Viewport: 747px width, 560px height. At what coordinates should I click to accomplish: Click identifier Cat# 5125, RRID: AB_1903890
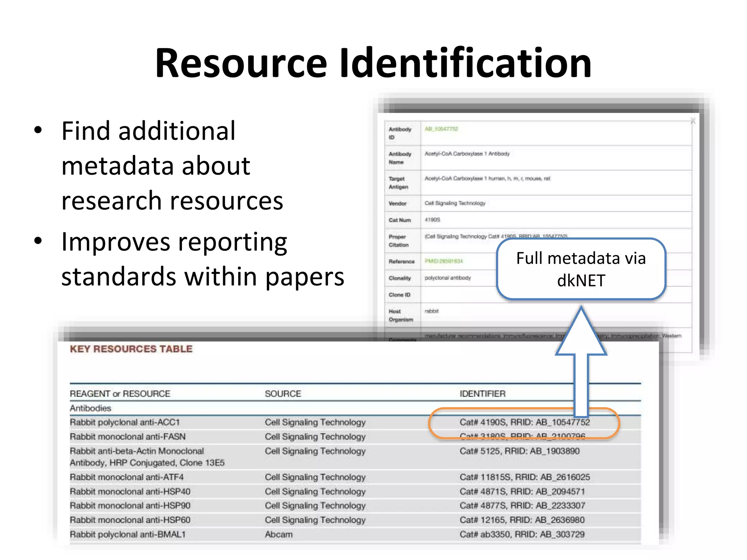[519, 451]
